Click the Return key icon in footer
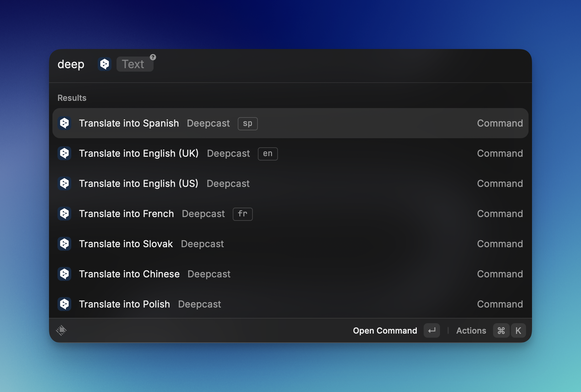Image resolution: width=581 pixels, height=392 pixels. pos(432,330)
